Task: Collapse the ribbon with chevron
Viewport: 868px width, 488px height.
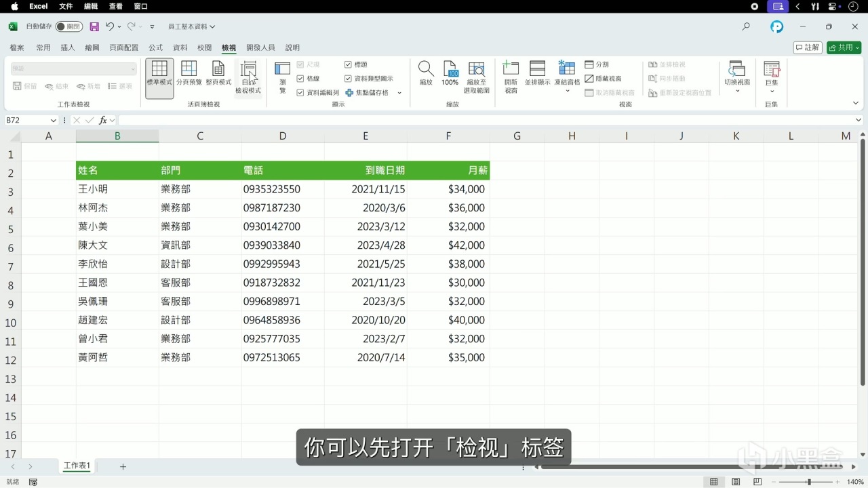Action: click(x=856, y=103)
